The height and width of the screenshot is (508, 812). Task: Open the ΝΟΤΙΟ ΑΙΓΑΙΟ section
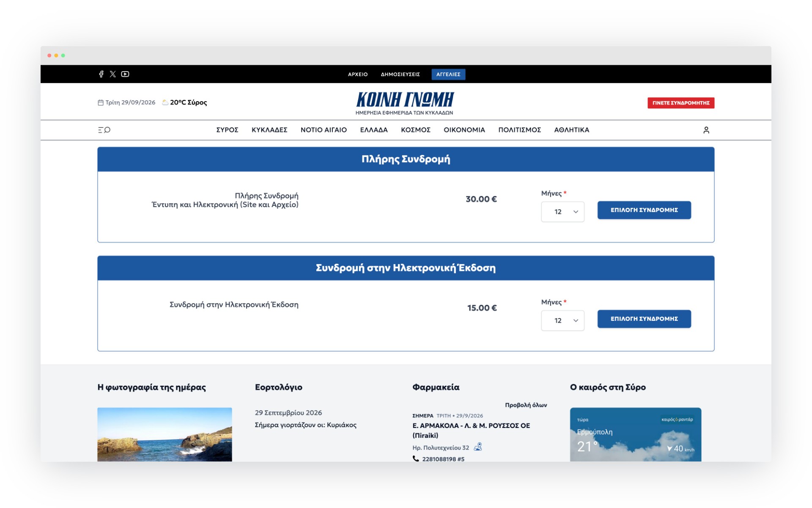pos(324,130)
